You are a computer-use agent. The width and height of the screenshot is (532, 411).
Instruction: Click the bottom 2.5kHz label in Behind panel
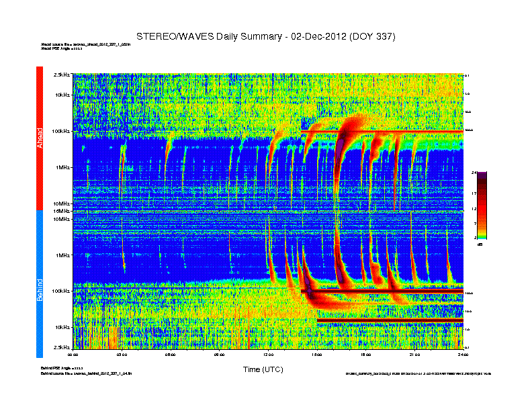pos(62,347)
